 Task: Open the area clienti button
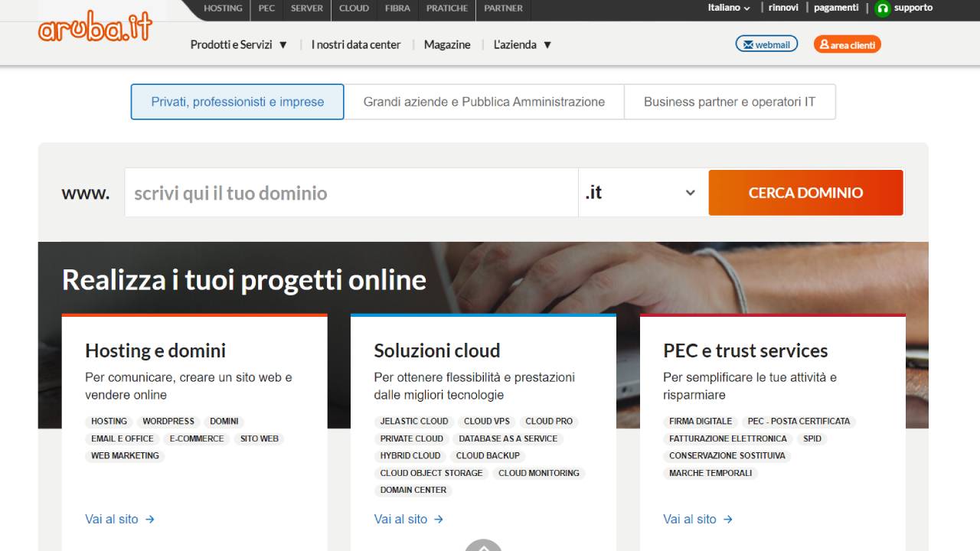[x=847, y=44]
